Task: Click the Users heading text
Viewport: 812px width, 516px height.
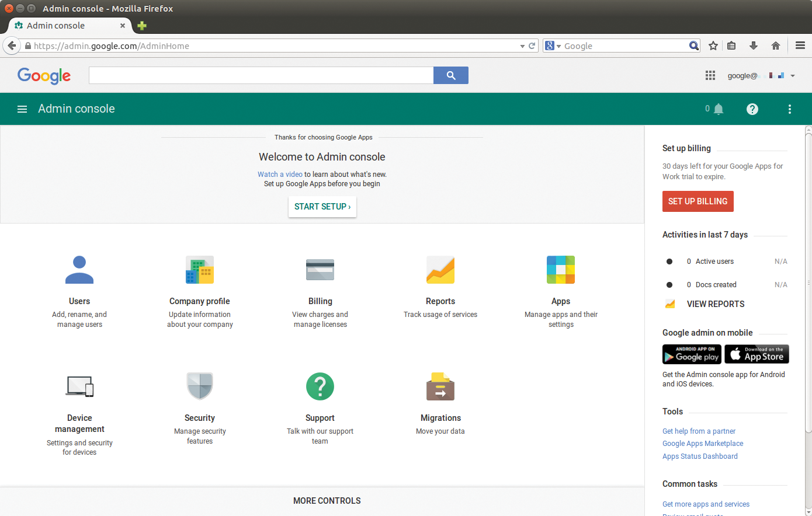Action: [79, 301]
